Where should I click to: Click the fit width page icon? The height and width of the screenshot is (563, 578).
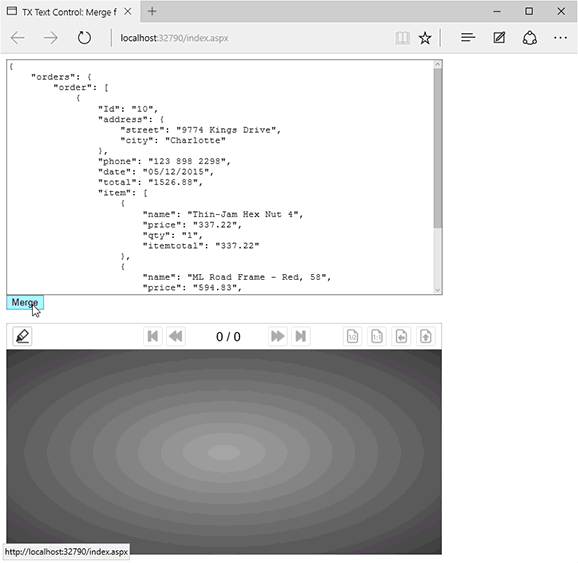pos(401,336)
